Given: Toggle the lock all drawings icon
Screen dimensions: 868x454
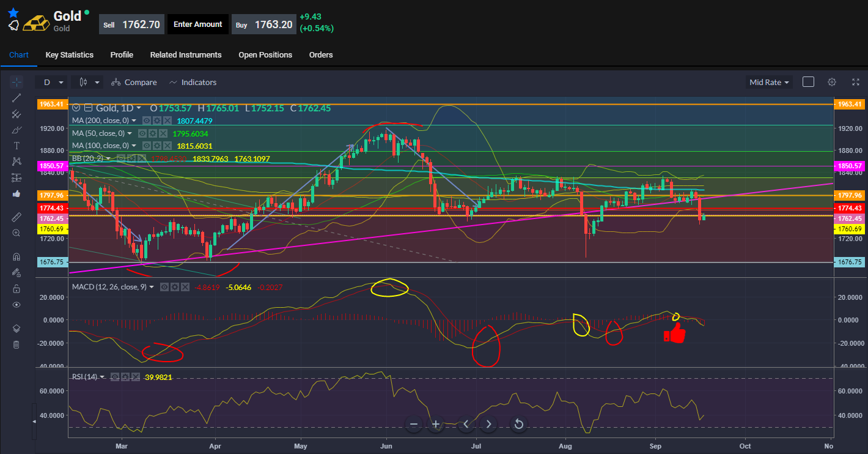Looking at the screenshot, I should click(x=17, y=289).
